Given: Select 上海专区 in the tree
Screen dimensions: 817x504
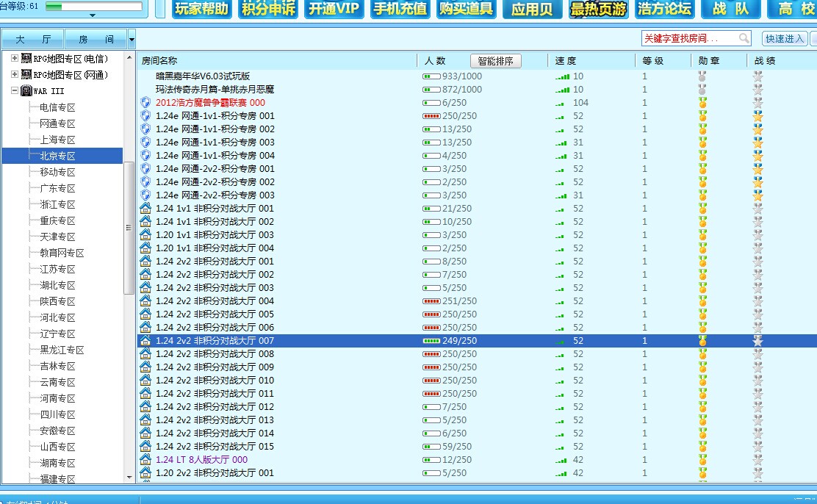Looking at the screenshot, I should 58,140.
